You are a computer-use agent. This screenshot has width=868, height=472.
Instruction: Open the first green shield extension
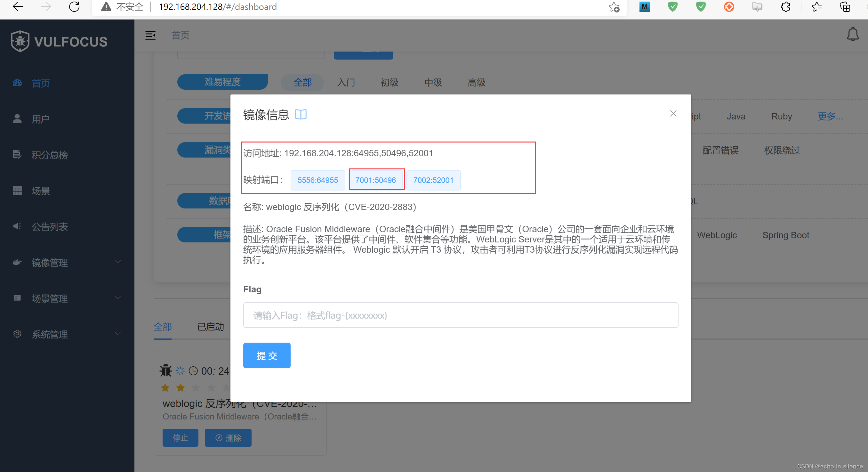pos(672,7)
